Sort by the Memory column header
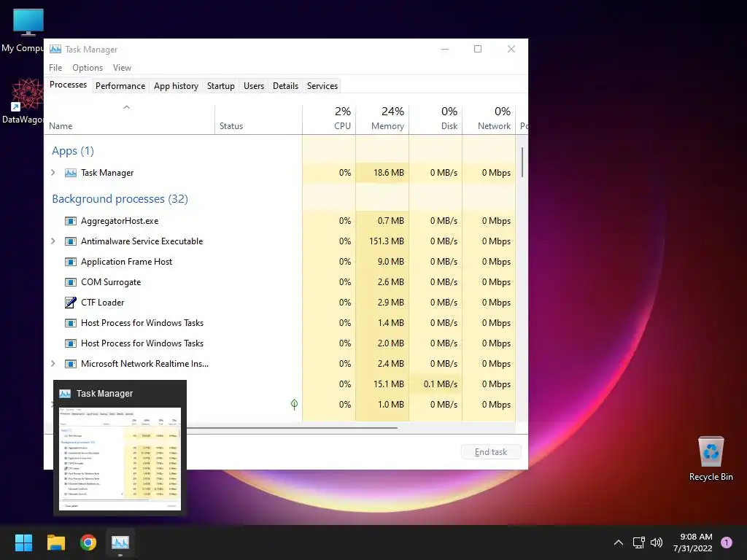Image resolution: width=747 pixels, height=560 pixels. coord(382,119)
